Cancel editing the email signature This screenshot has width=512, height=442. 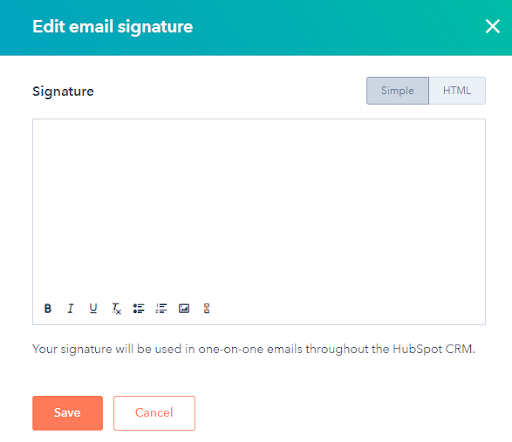[x=154, y=413]
